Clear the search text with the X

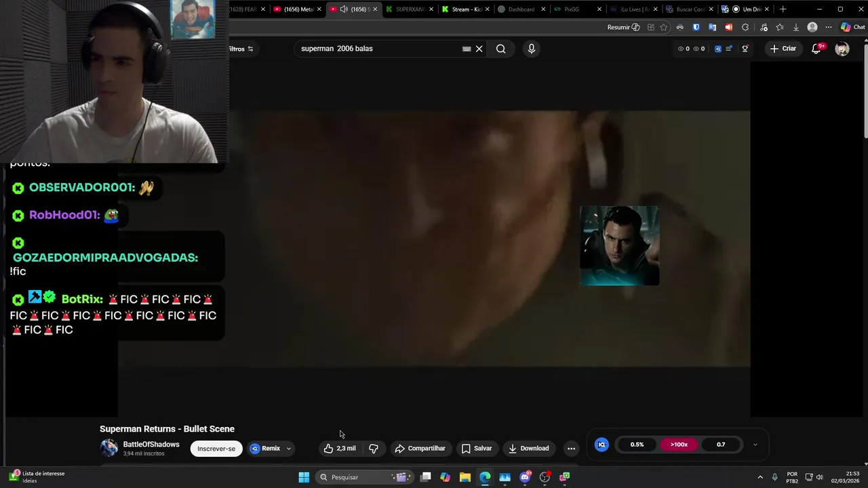click(479, 49)
